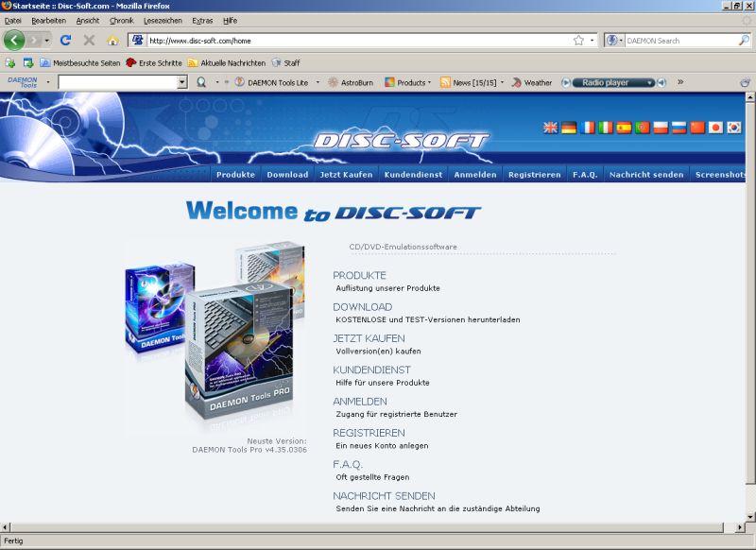Open the DAEMON Tools Lite dropdown

point(318,82)
